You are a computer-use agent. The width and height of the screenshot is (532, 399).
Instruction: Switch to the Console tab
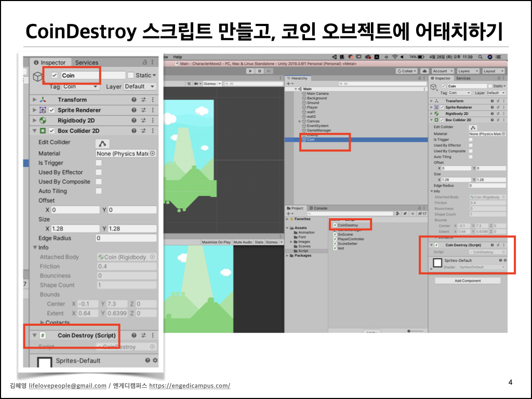(x=318, y=208)
